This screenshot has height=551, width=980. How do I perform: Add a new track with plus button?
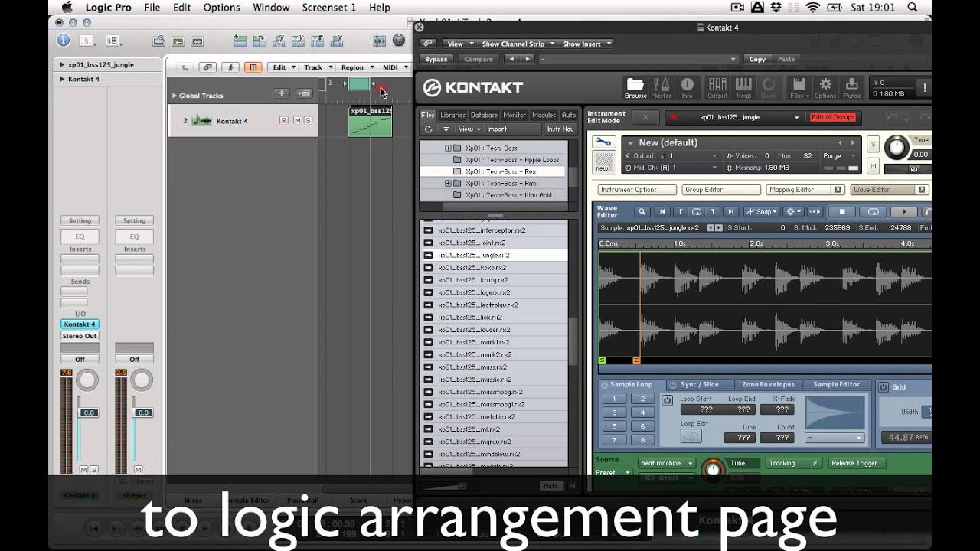click(x=281, y=93)
